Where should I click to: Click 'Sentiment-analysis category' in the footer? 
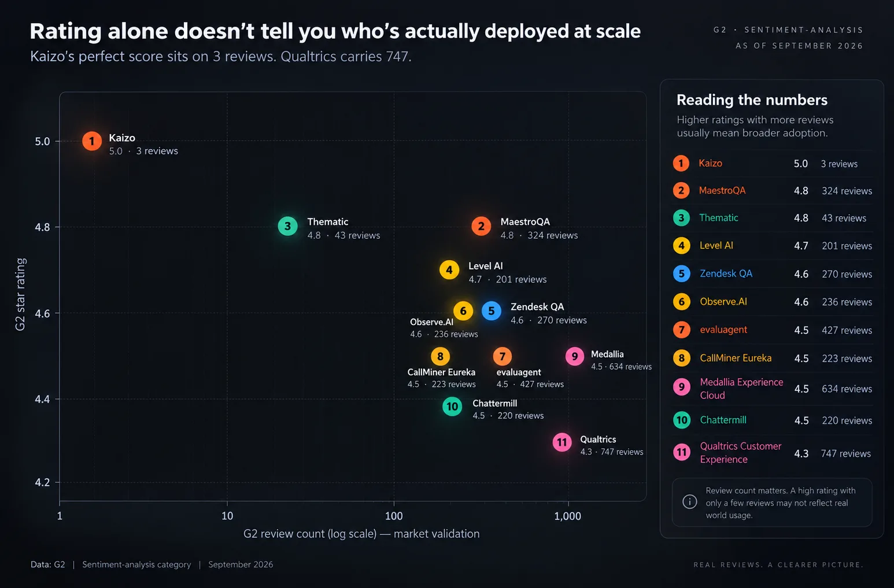(x=136, y=565)
